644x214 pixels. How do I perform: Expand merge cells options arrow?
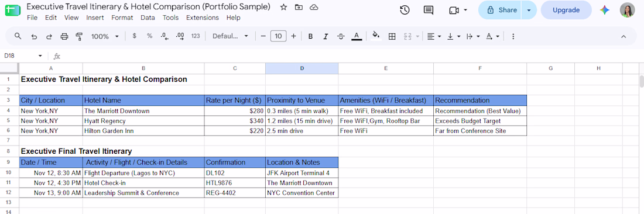(x=417, y=36)
